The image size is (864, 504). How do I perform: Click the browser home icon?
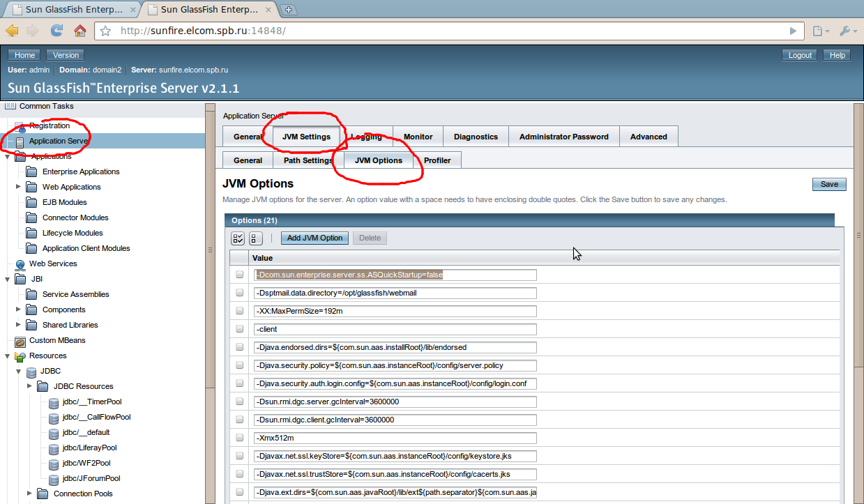click(79, 31)
